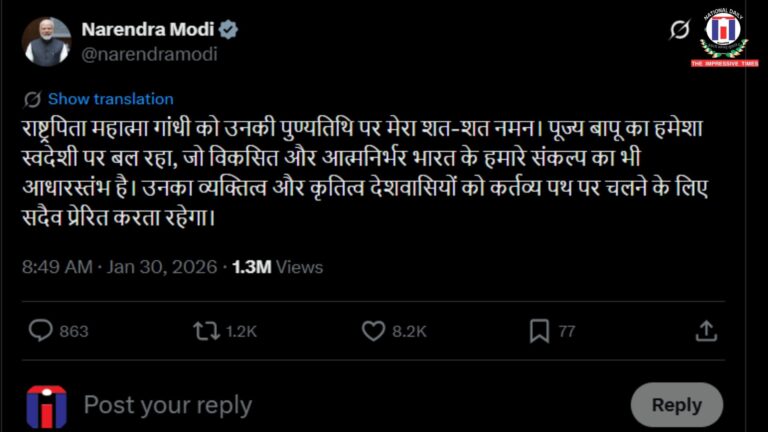Focus the Post your reply field
This screenshot has width=768, height=432.
coord(300,405)
